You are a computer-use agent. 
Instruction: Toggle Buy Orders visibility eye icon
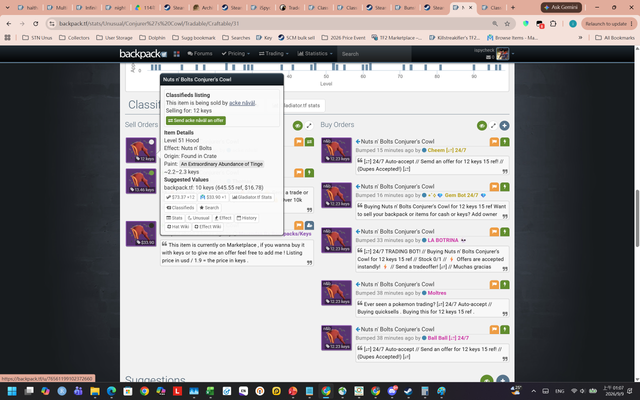482,126
